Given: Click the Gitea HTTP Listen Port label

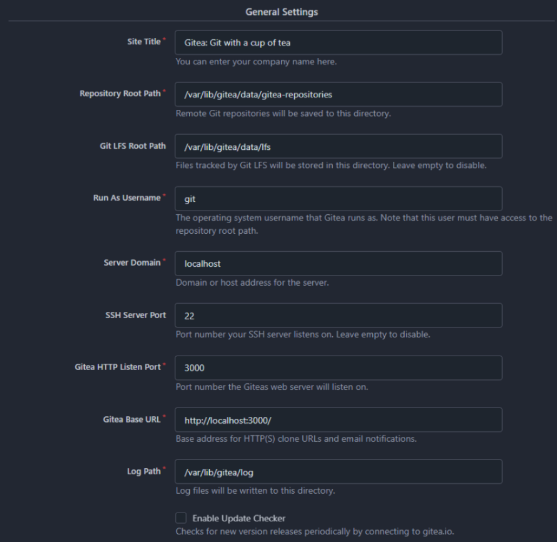Looking at the screenshot, I should point(118,367).
